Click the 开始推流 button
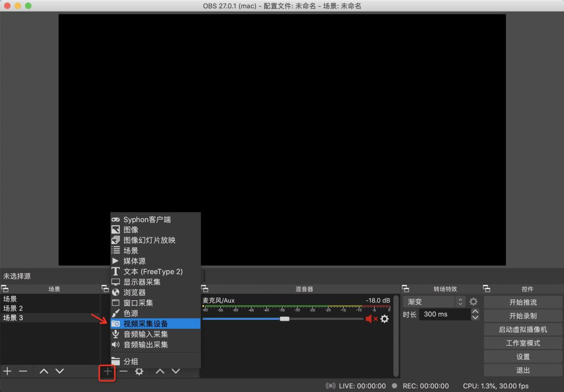 point(523,302)
